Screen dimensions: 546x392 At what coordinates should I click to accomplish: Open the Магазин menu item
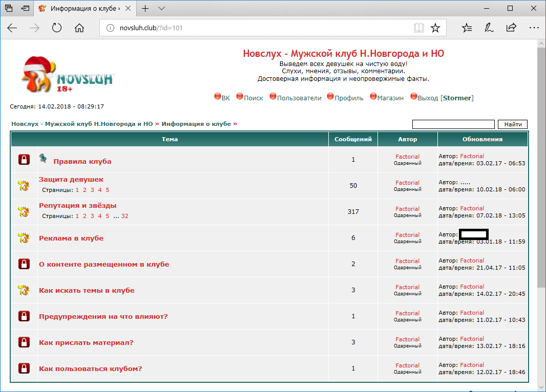pos(390,98)
